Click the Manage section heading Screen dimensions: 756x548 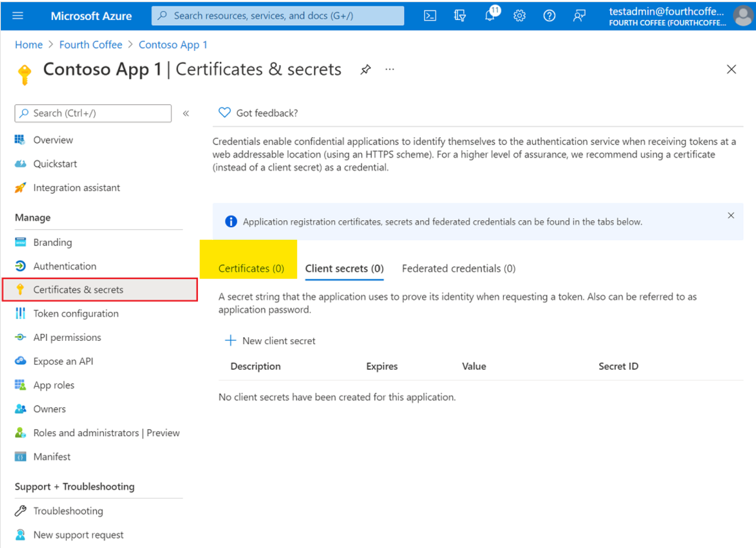(x=32, y=218)
